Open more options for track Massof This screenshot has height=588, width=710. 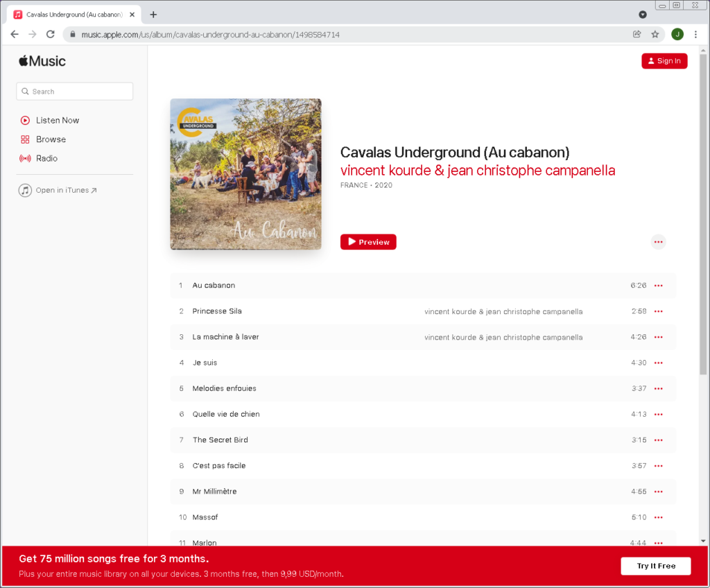659,517
